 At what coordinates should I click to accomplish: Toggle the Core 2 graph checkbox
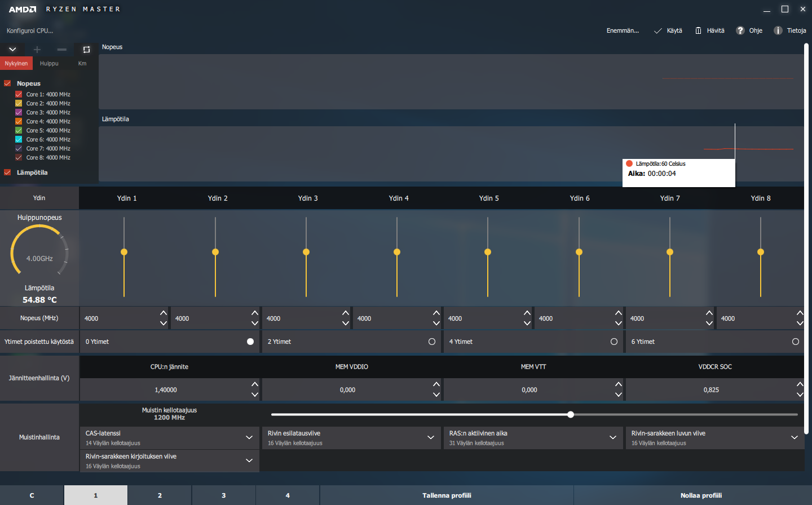pyautogui.click(x=19, y=104)
